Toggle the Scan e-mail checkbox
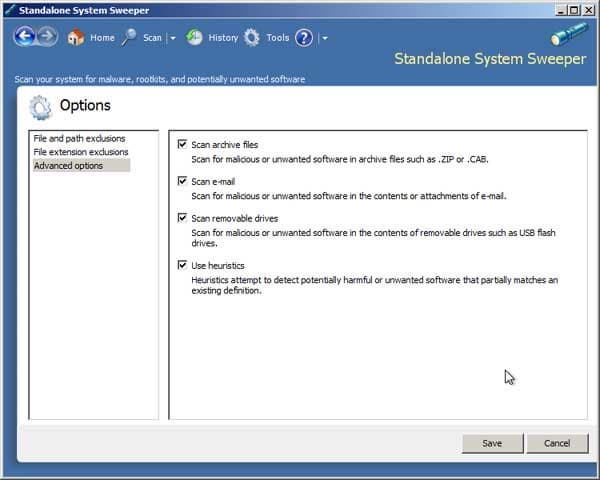600x480 pixels. click(x=183, y=181)
